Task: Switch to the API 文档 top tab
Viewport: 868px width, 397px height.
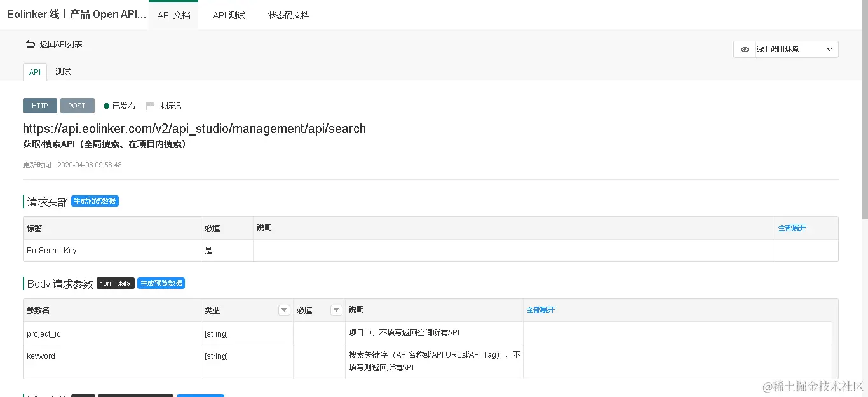Action: coord(173,15)
